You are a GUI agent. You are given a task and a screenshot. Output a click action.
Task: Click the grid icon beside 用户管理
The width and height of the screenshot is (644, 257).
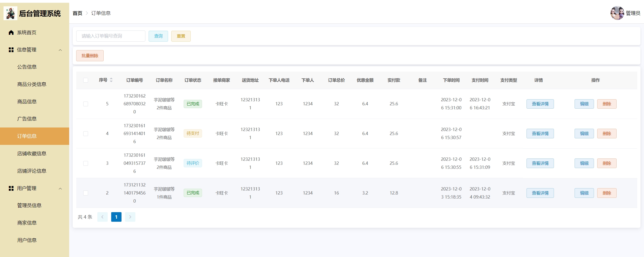pos(11,188)
